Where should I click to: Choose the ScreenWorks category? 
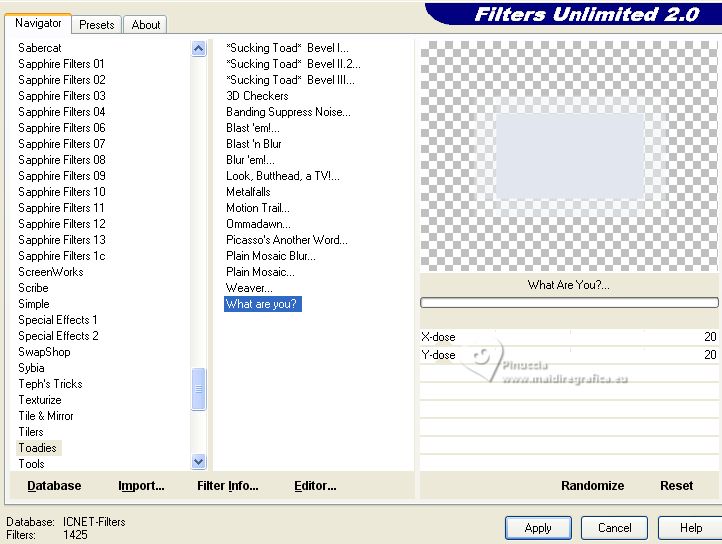tap(51, 272)
